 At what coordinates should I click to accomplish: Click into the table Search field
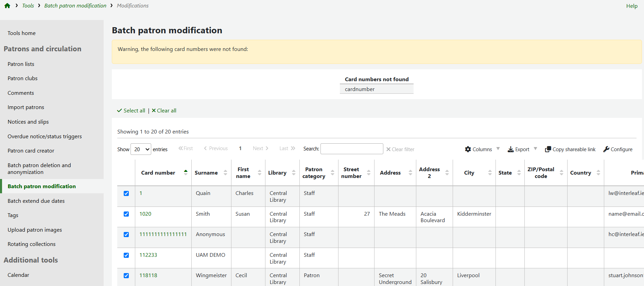click(352, 149)
